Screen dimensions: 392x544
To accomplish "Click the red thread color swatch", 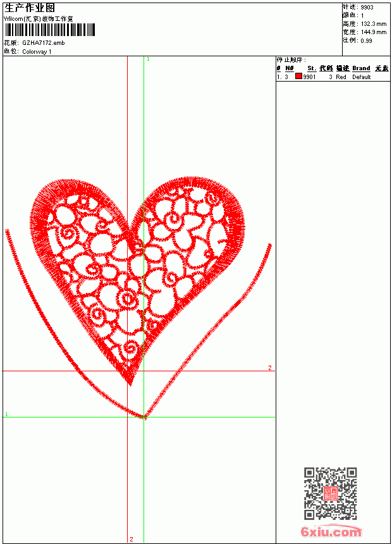I will (298, 77).
